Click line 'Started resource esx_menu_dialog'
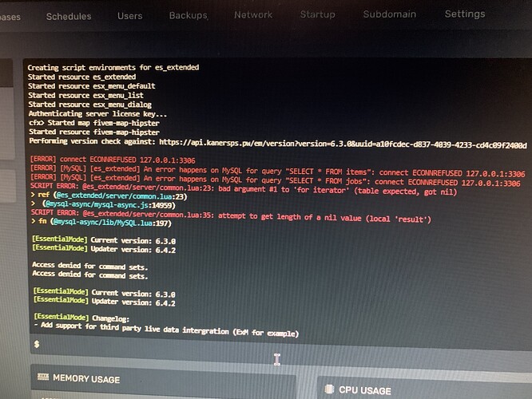This screenshot has height=399, width=532. [x=90, y=105]
